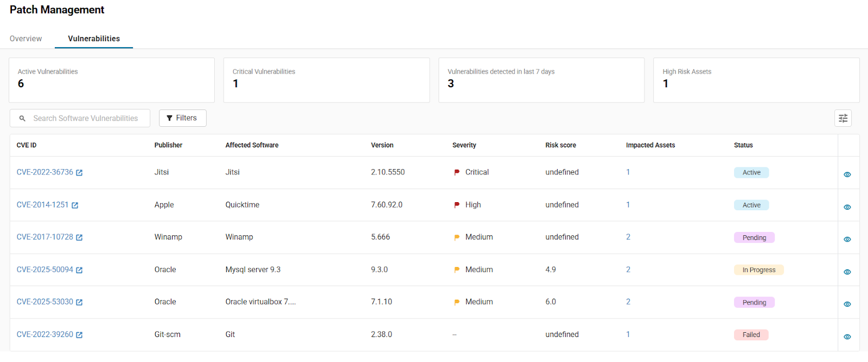Click impacted assets count for Oracle virtualbox row
The width and height of the screenshot is (868, 362).
click(x=628, y=302)
